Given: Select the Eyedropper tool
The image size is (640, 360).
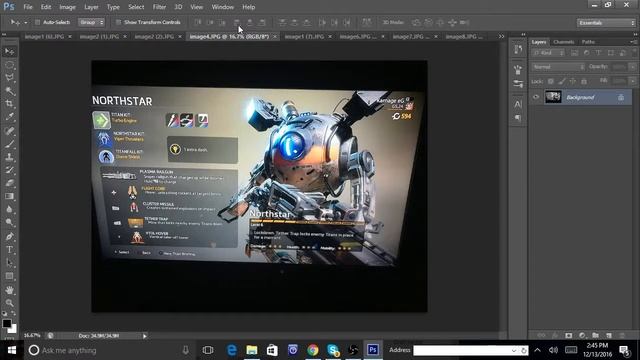Looking at the screenshot, I should pyautogui.click(x=9, y=117).
